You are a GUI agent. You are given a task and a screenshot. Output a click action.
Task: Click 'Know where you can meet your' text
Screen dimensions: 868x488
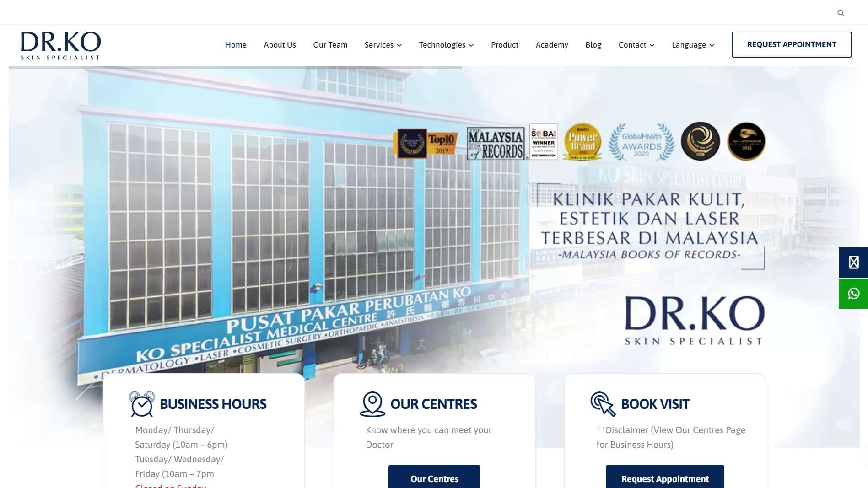(429, 430)
